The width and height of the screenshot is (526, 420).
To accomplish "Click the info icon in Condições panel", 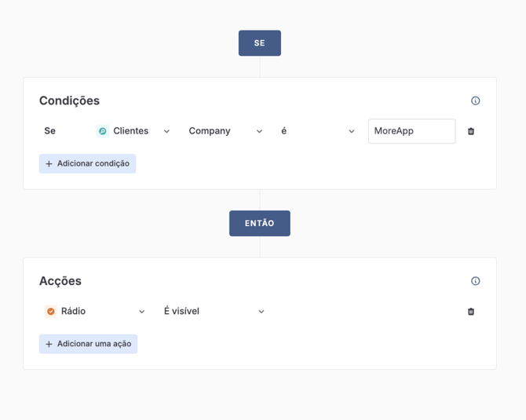I will [475, 101].
